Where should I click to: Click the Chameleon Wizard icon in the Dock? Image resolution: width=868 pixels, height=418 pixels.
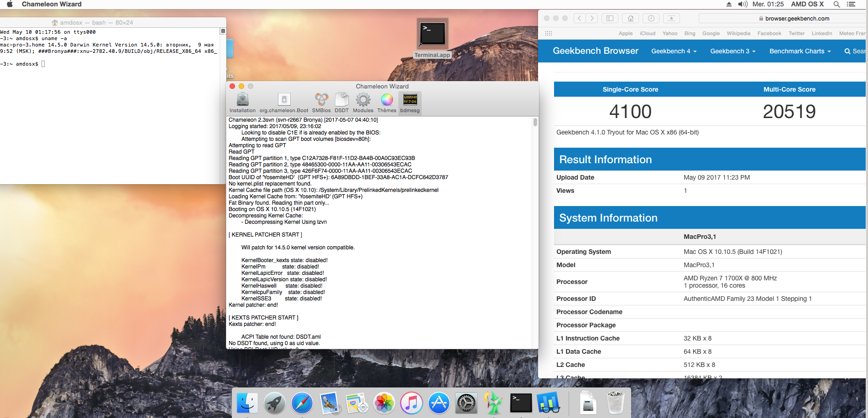pos(494,403)
